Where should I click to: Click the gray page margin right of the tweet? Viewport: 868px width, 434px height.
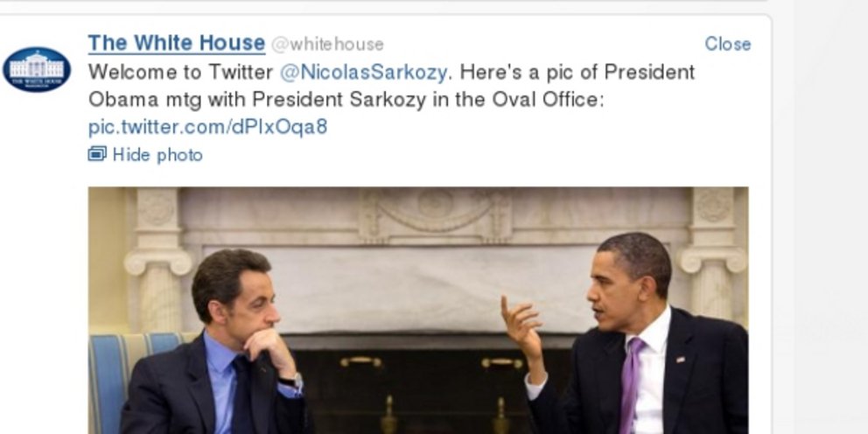pyautogui.click(x=821, y=221)
